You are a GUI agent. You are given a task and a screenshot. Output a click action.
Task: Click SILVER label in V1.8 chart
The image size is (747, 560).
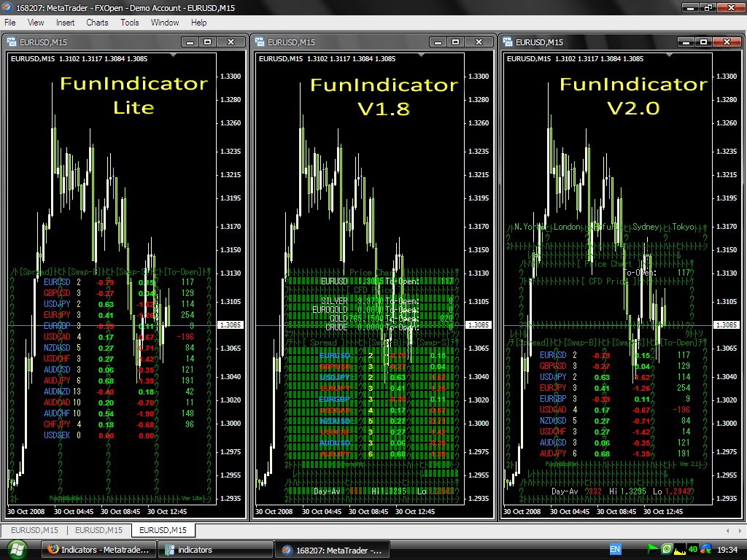[334, 301]
